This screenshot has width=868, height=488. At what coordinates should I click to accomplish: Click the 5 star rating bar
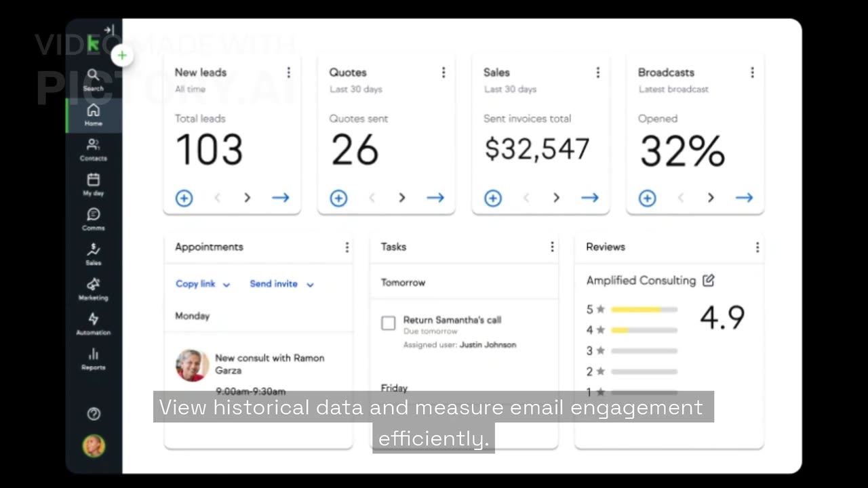pos(644,310)
